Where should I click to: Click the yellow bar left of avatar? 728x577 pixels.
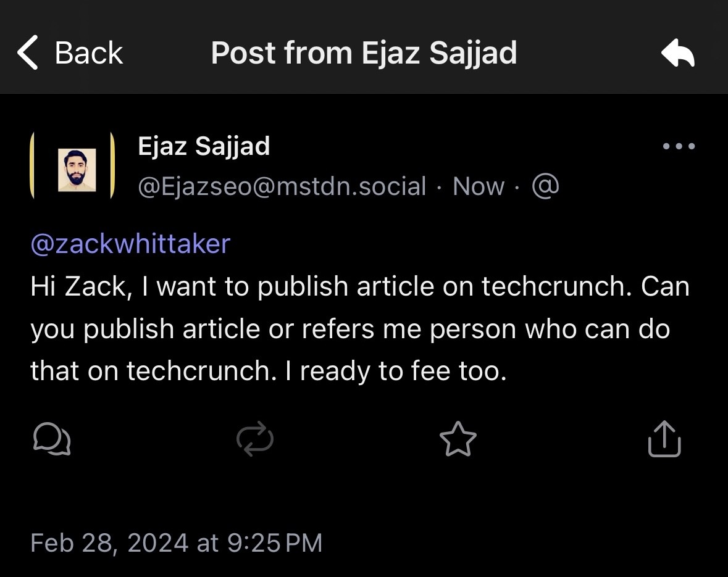tap(32, 165)
